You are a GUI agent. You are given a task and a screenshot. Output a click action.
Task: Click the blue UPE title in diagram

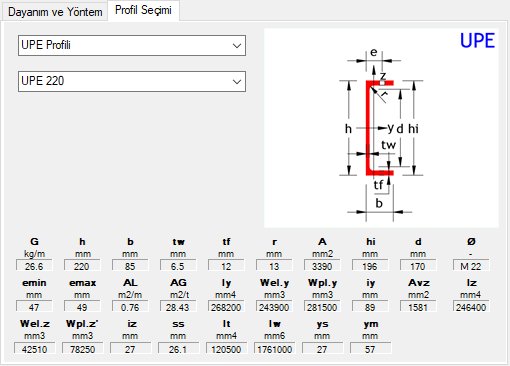click(477, 41)
